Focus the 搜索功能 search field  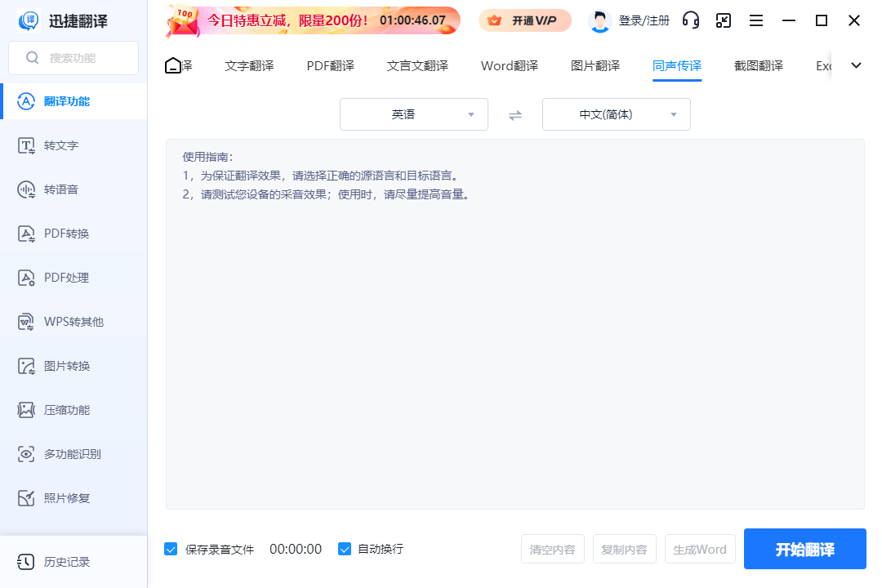[73, 58]
